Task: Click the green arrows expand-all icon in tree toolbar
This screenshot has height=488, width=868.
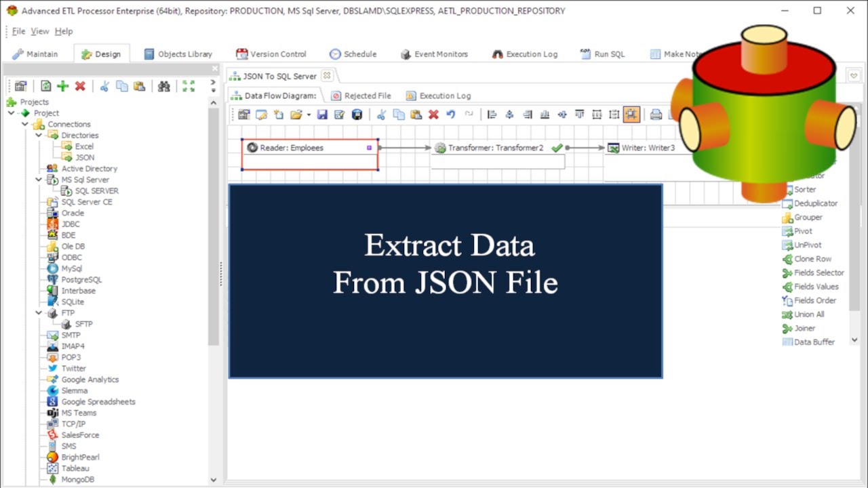Action: [x=189, y=86]
